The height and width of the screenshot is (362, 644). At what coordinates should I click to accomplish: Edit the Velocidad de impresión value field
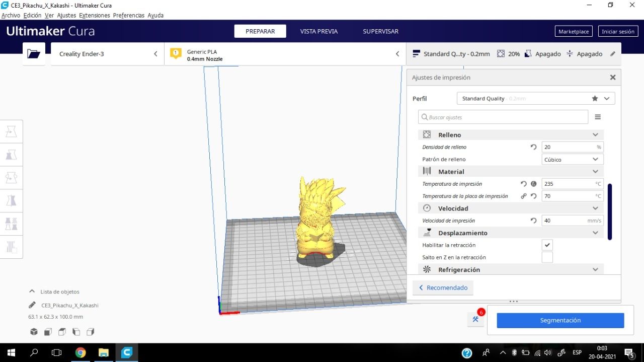573,221
